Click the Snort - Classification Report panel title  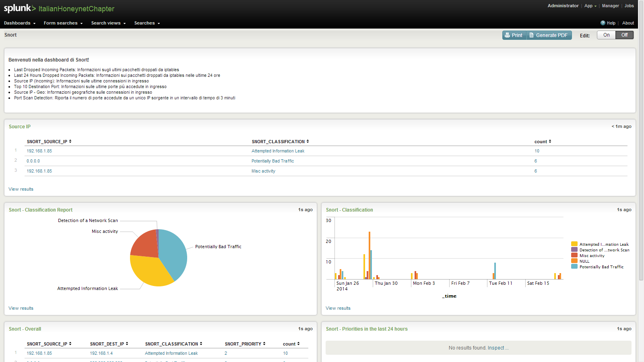click(41, 210)
